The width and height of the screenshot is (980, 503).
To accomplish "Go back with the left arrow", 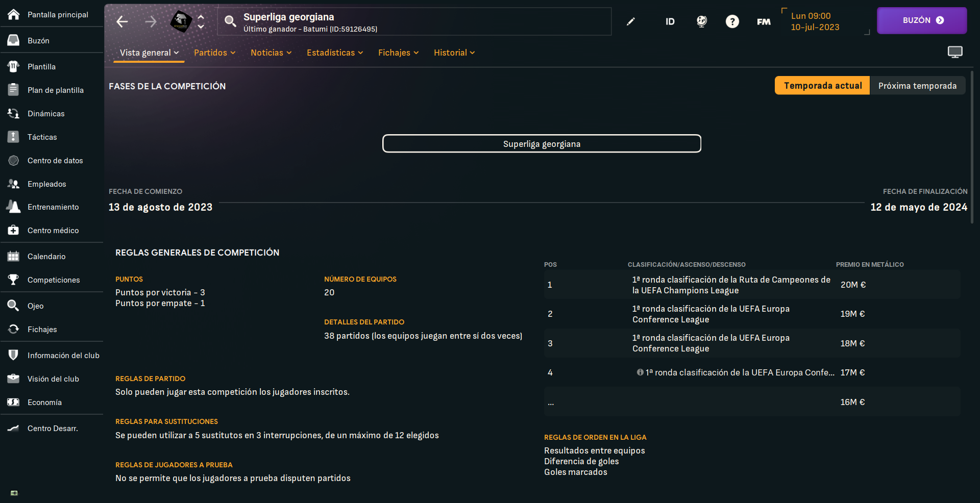I will point(122,21).
